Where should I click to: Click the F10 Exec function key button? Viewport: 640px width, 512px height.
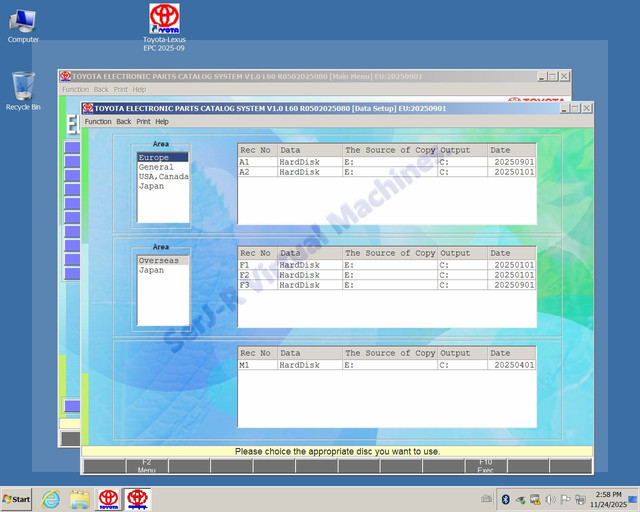(x=486, y=465)
